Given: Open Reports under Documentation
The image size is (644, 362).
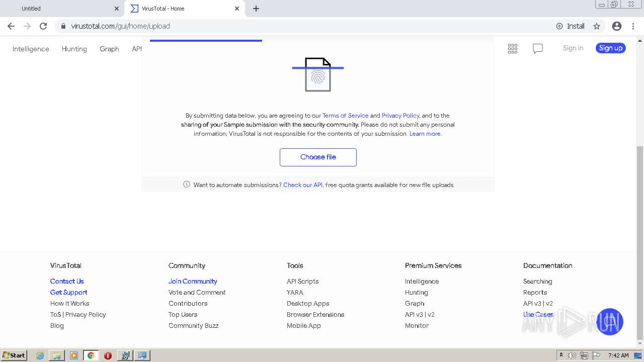Looking at the screenshot, I should [535, 293].
